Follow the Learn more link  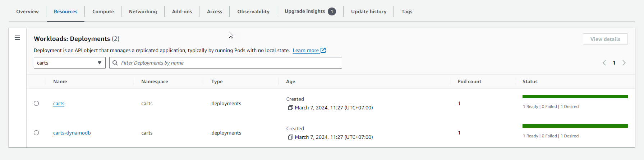point(305,50)
